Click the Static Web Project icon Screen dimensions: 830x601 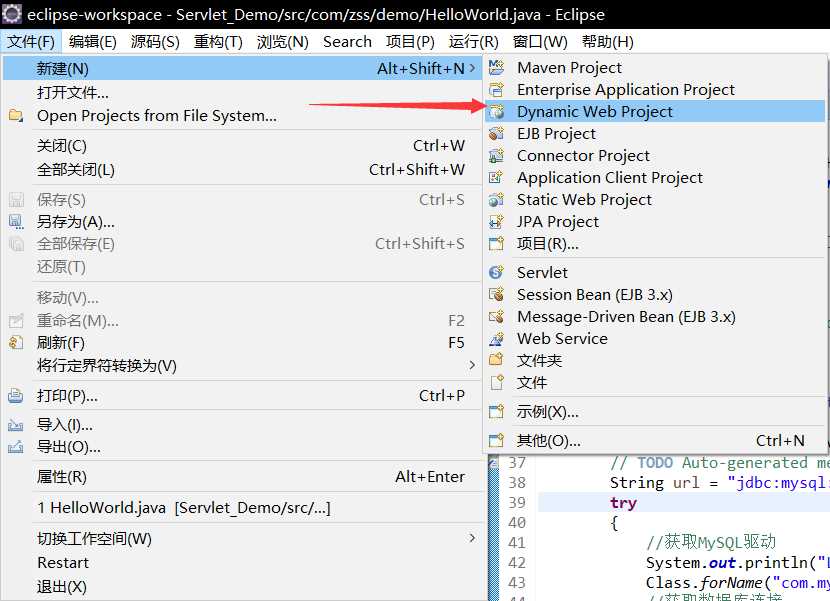496,200
